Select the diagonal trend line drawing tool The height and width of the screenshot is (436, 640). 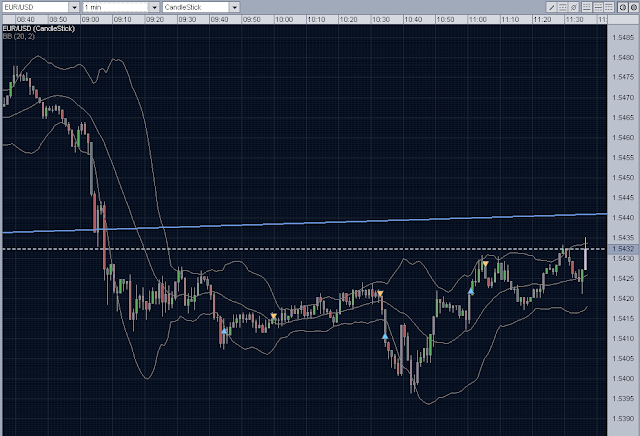pyautogui.click(x=551, y=7)
